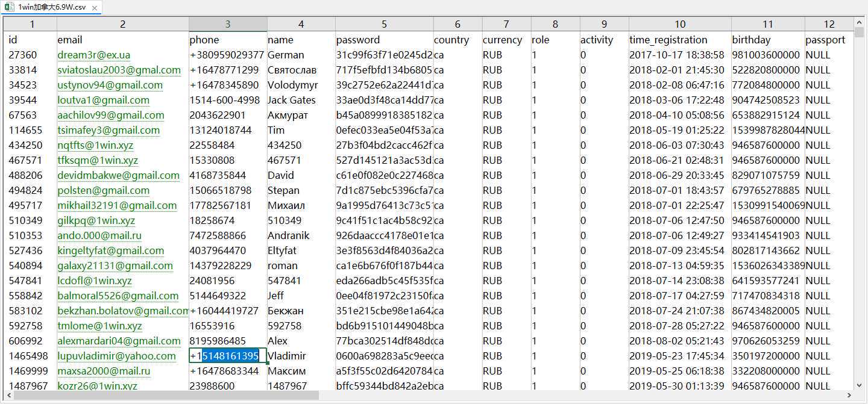Open email link ando.000@mail.ru
The image size is (868, 404).
99,235
